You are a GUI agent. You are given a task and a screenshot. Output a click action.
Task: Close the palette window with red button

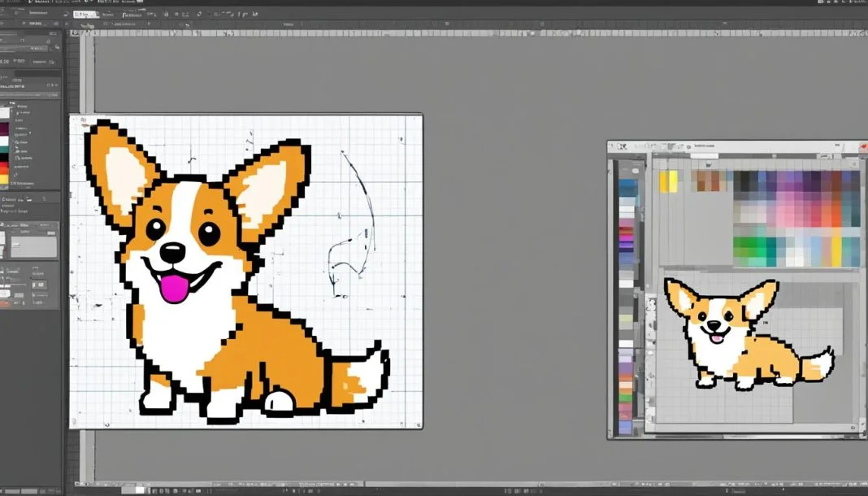[864, 146]
